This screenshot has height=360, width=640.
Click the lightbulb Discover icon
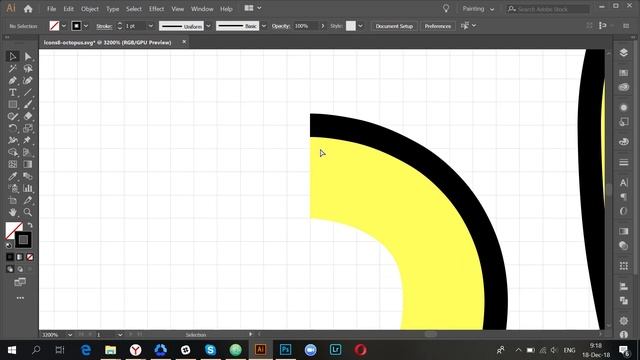coord(446,9)
